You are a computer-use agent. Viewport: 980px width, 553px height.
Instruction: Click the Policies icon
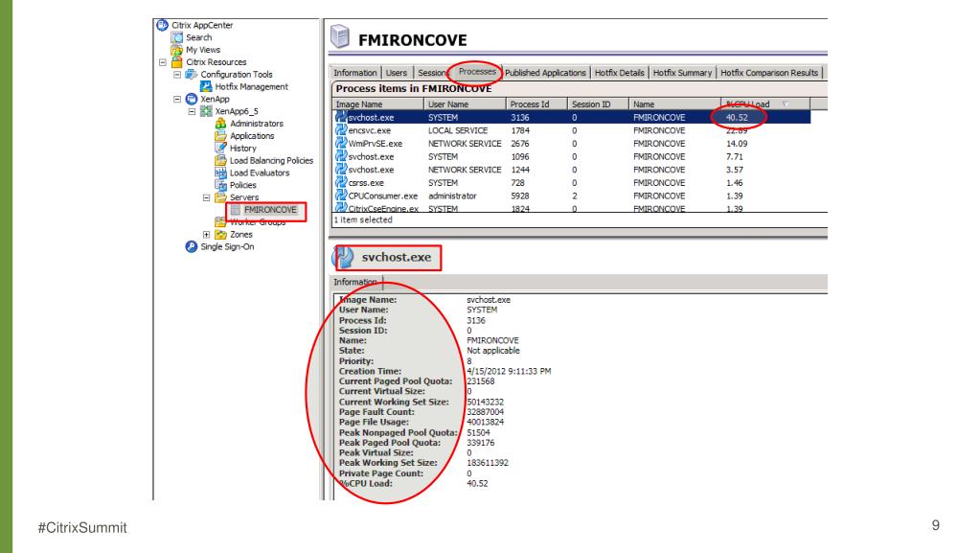pyautogui.click(x=220, y=185)
